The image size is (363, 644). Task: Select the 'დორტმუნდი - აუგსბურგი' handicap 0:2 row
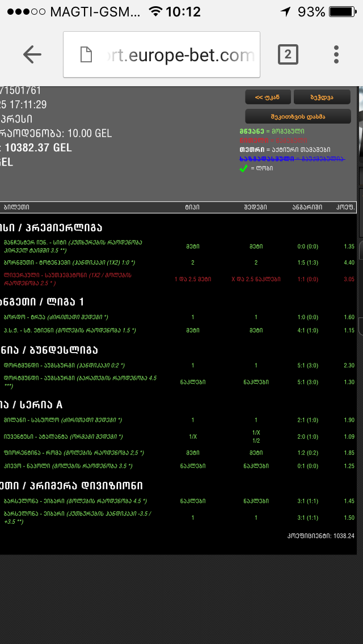pos(179,365)
